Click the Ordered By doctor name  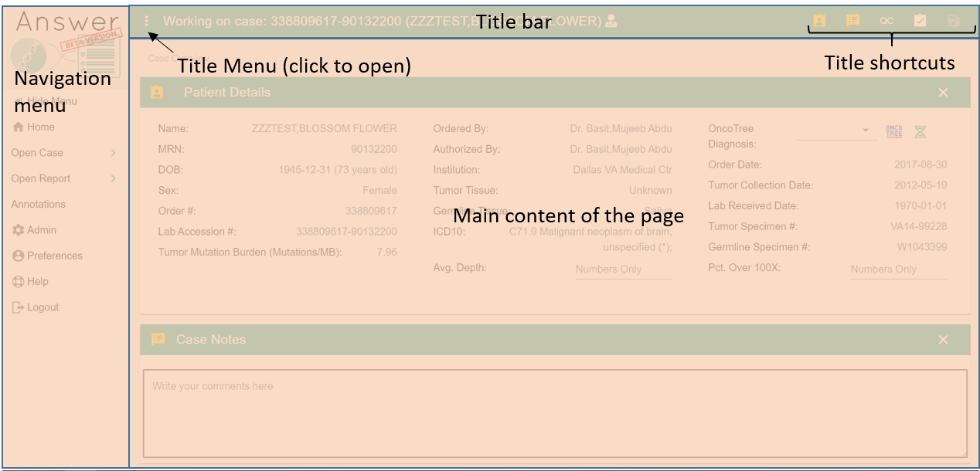621,129
